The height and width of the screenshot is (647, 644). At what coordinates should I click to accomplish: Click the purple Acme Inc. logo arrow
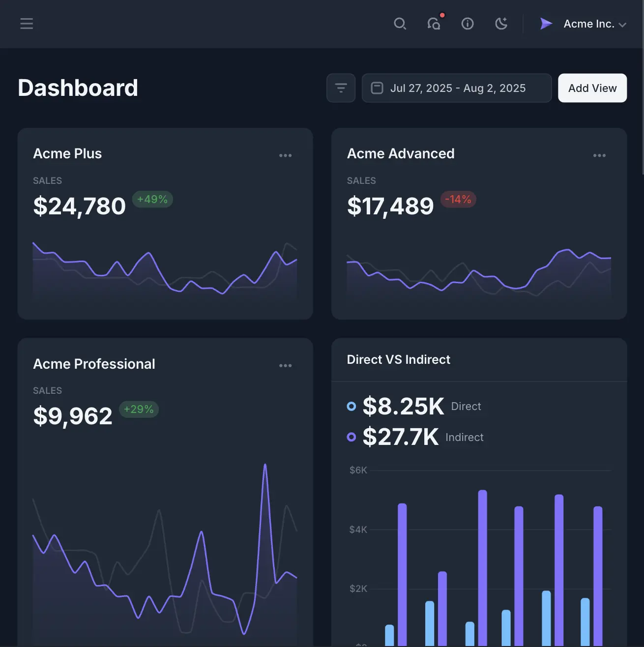(x=546, y=24)
